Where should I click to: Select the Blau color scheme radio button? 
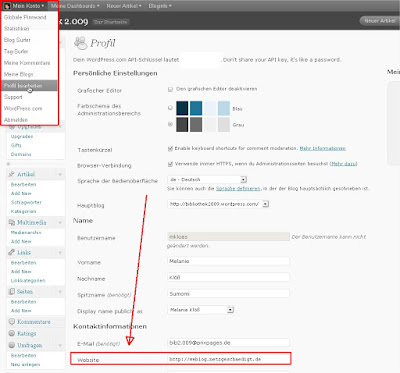tap(170, 108)
